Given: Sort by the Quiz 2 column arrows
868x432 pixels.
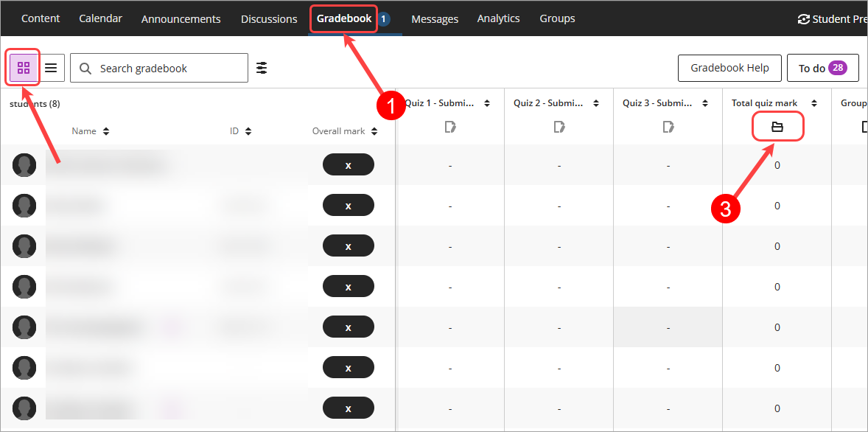Looking at the screenshot, I should (596, 103).
